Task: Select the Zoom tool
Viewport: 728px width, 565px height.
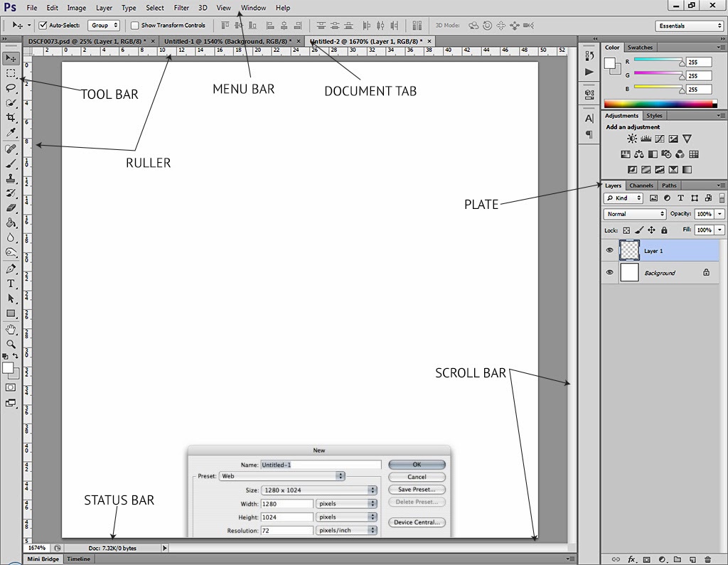Action: pos(11,343)
